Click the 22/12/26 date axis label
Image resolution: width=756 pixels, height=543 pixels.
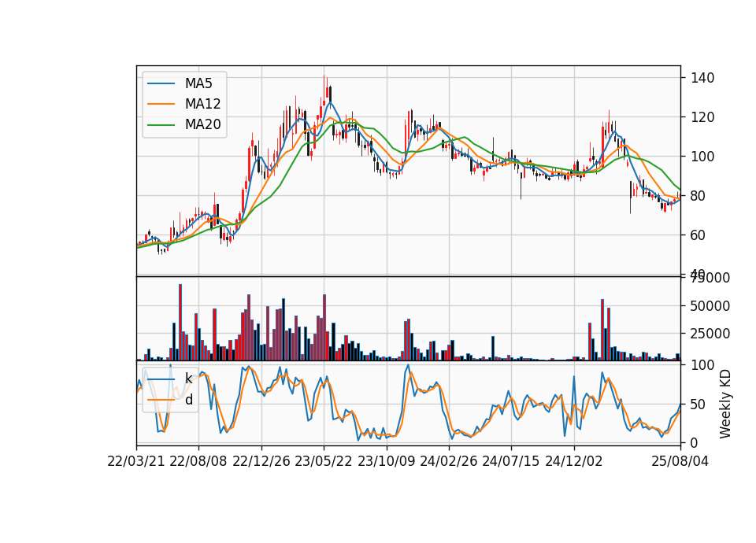pos(261,461)
